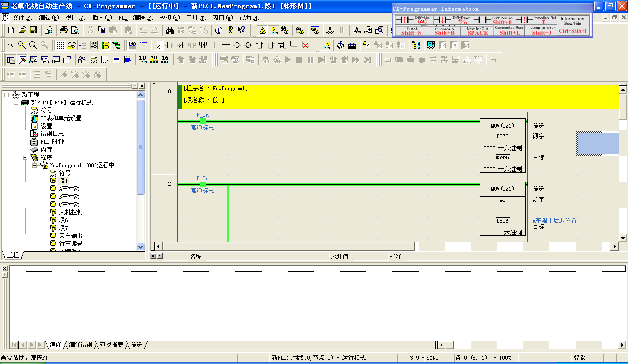Screen dimensions: 628x364
Task: Toggle hexadecimal display format (16)
Action: pyautogui.click(x=165, y=59)
